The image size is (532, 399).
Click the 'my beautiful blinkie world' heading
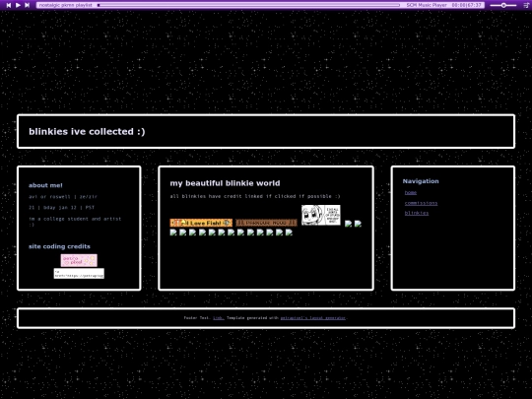pyautogui.click(x=225, y=183)
